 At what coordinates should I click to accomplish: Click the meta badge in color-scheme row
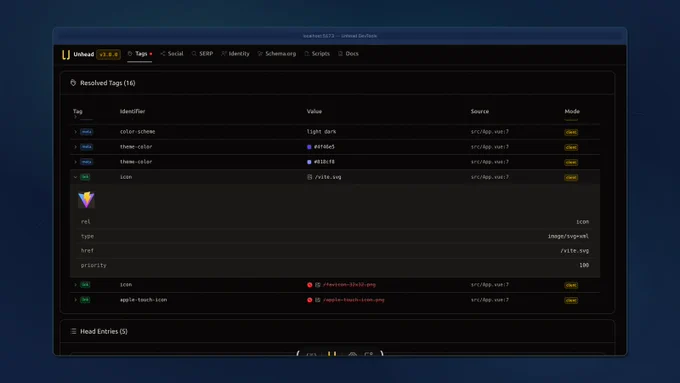[86, 132]
